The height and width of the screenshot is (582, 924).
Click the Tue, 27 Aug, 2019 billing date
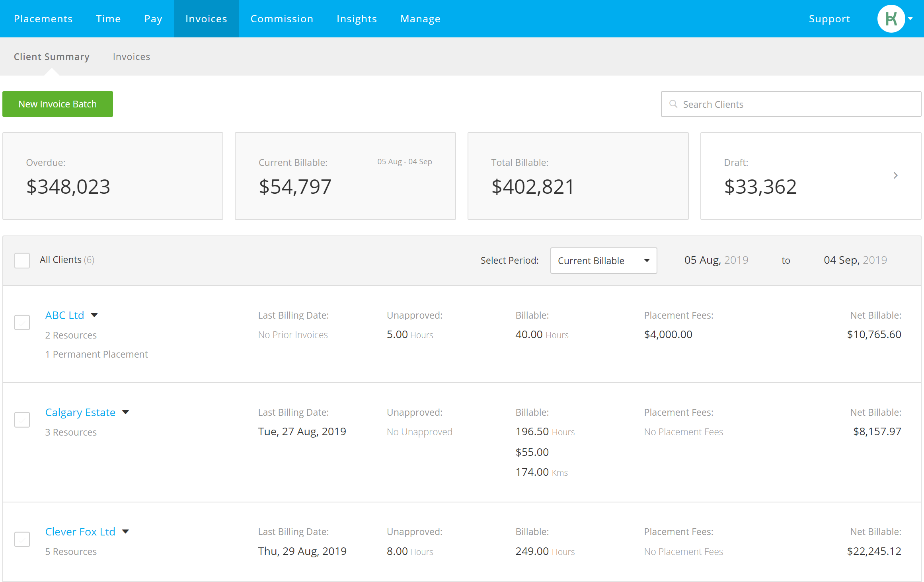tap(302, 432)
